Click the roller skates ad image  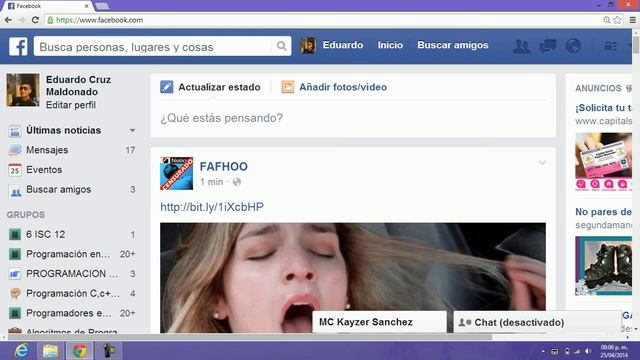pyautogui.click(x=603, y=266)
